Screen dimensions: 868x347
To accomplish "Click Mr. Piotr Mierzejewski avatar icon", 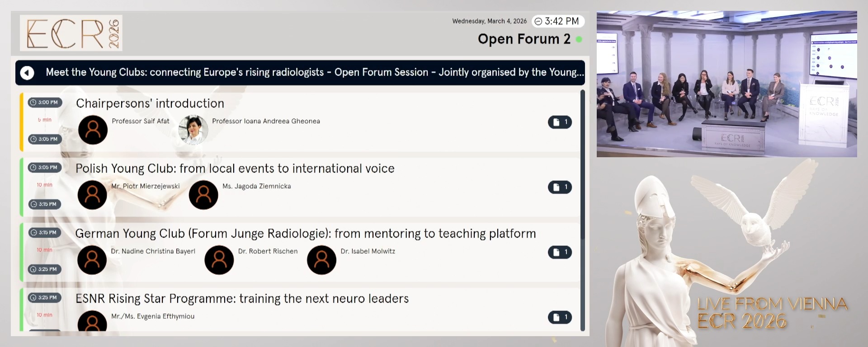I will (x=92, y=195).
